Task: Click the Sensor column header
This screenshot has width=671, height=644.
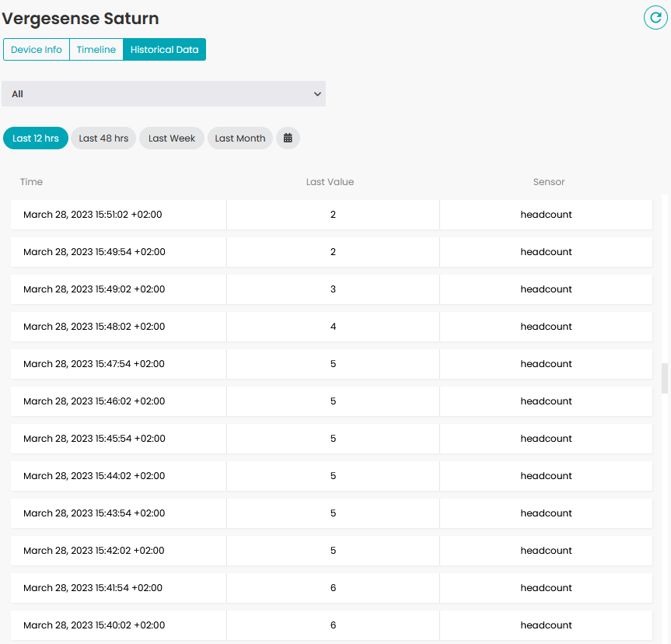Action: [549, 181]
